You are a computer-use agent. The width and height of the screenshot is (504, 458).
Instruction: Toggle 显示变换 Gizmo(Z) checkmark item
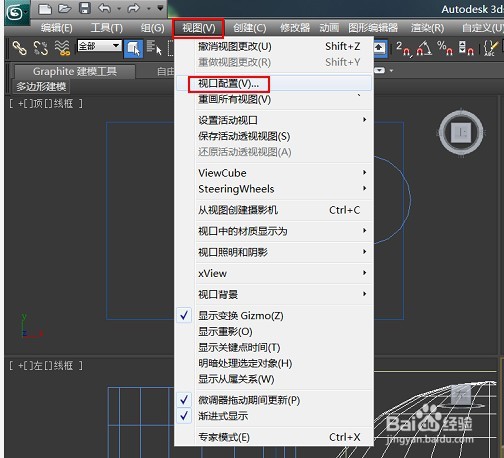(x=273, y=316)
